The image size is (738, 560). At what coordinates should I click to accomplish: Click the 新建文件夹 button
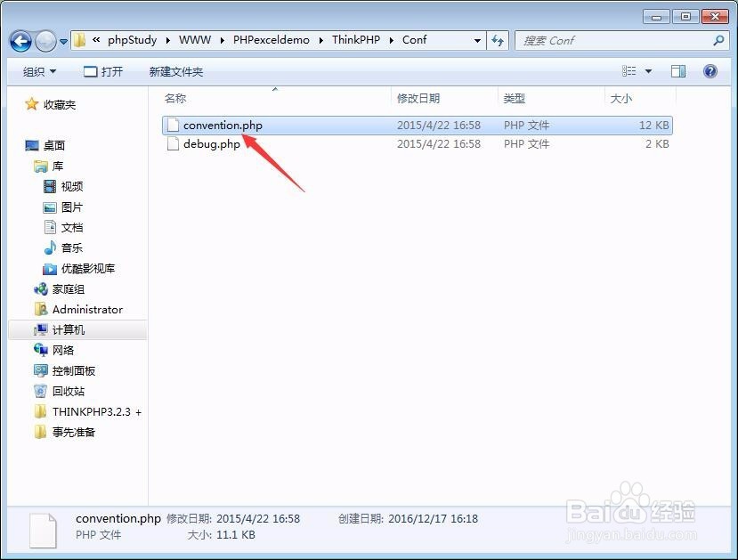point(174,71)
